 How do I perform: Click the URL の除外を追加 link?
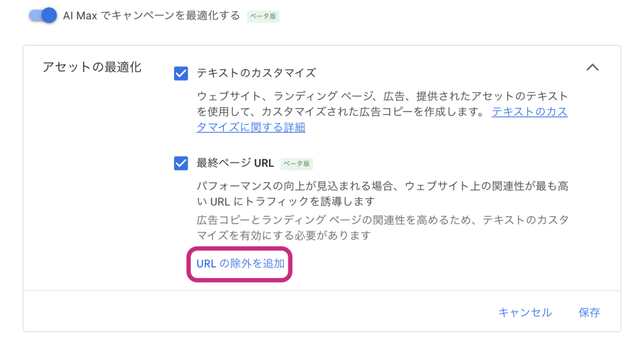pyautogui.click(x=240, y=263)
